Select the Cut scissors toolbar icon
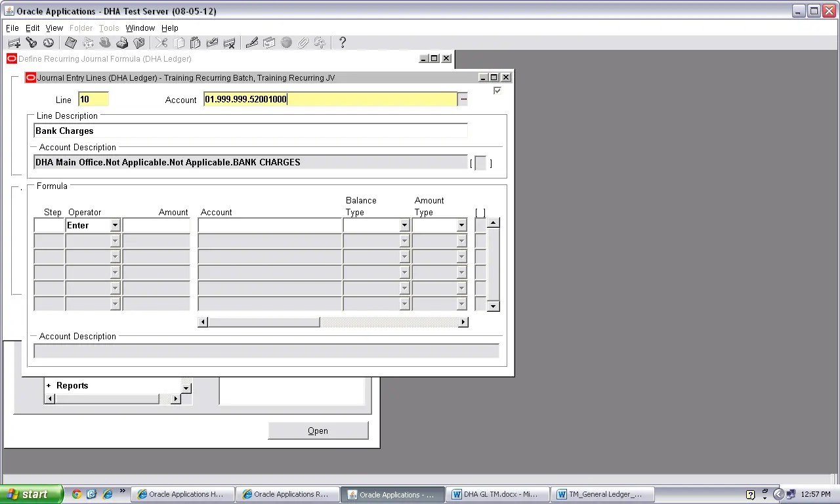Screen dimensions: 840x504 point(162,42)
